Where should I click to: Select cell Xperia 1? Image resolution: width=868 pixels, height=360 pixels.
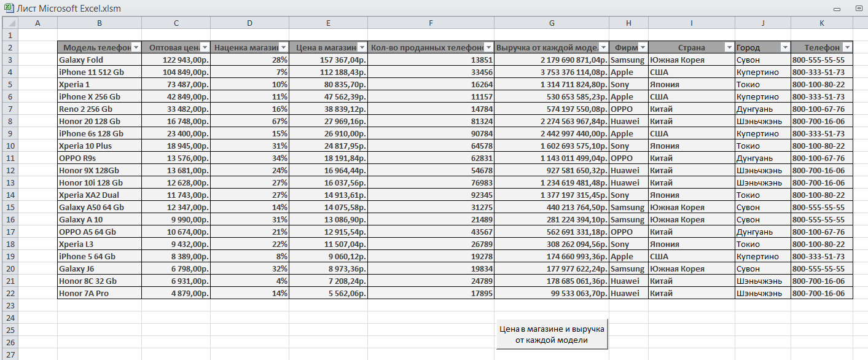pyautogui.click(x=100, y=84)
